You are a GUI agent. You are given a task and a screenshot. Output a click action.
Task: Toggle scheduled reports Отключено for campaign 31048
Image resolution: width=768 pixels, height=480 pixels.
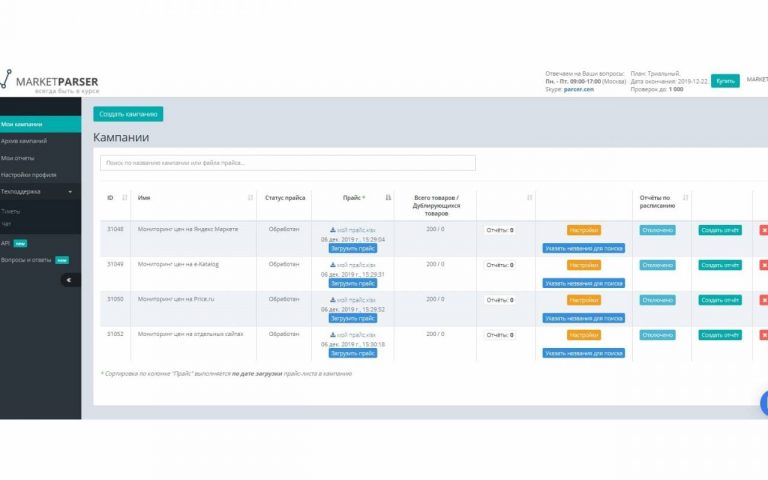coord(657,230)
